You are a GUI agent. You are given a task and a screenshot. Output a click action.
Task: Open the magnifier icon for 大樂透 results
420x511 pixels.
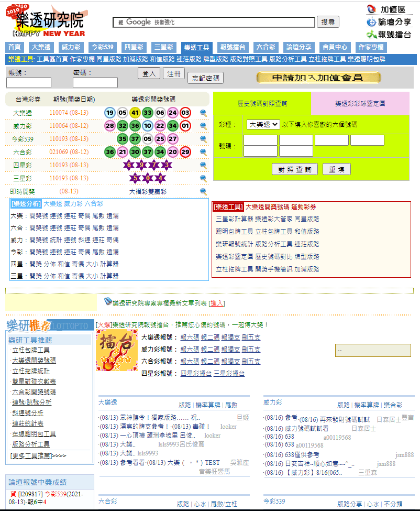tap(203, 113)
